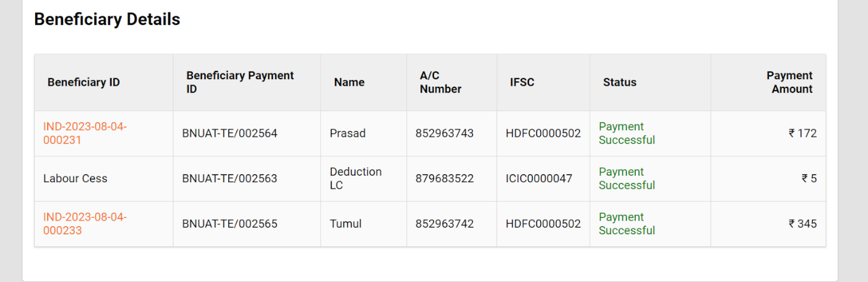Click the ICIC0000047 IFSC code
The width and height of the screenshot is (868, 282).
tap(539, 178)
